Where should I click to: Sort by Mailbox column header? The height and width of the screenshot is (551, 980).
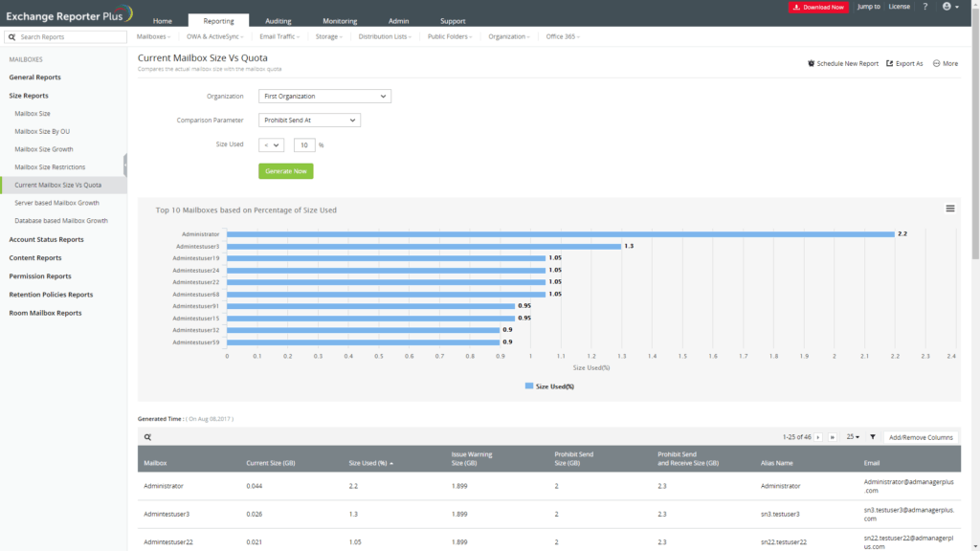(x=155, y=463)
